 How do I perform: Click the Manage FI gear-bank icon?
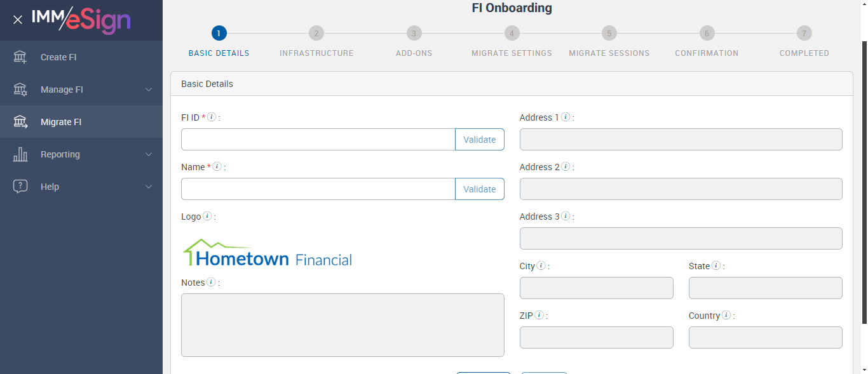pyautogui.click(x=20, y=90)
